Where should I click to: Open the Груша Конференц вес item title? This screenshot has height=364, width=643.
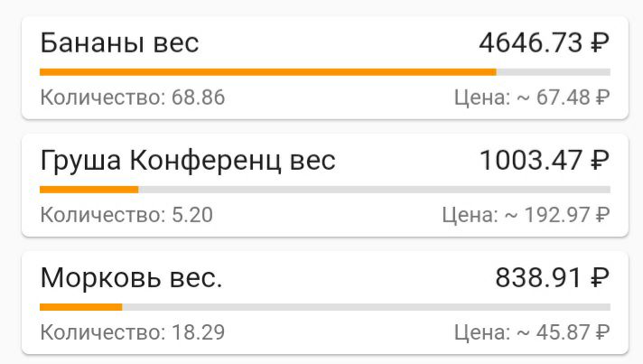click(188, 161)
